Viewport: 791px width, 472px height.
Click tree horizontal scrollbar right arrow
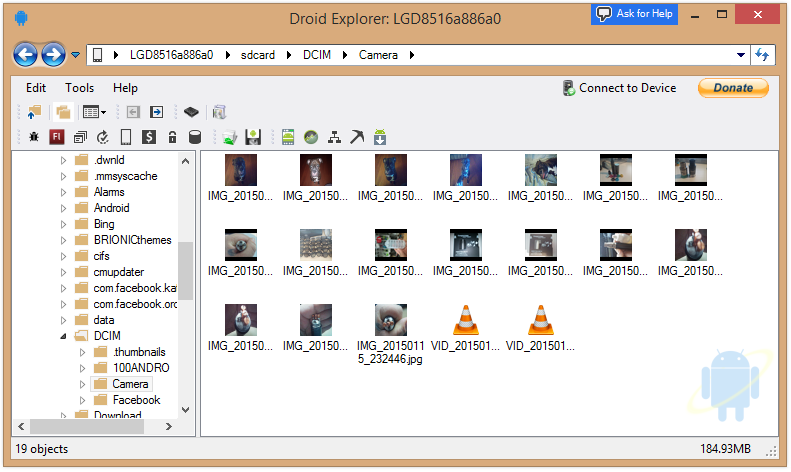169,427
